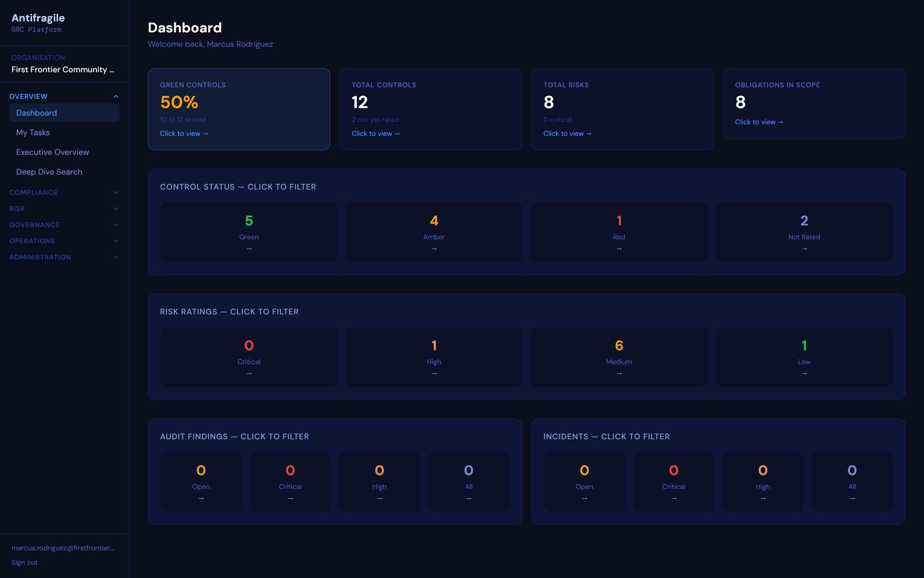
Task: Select the 50% Green Controls value
Action: pyautogui.click(x=179, y=102)
